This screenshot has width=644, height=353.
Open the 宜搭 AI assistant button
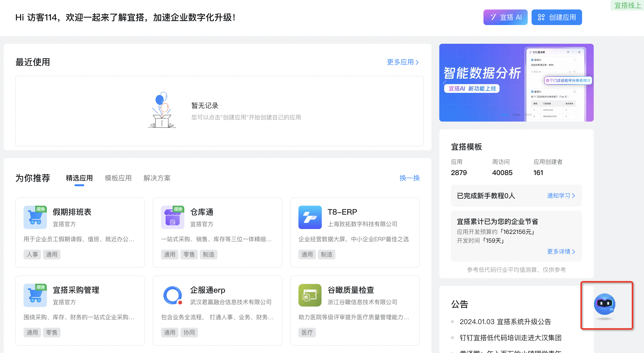click(x=505, y=17)
